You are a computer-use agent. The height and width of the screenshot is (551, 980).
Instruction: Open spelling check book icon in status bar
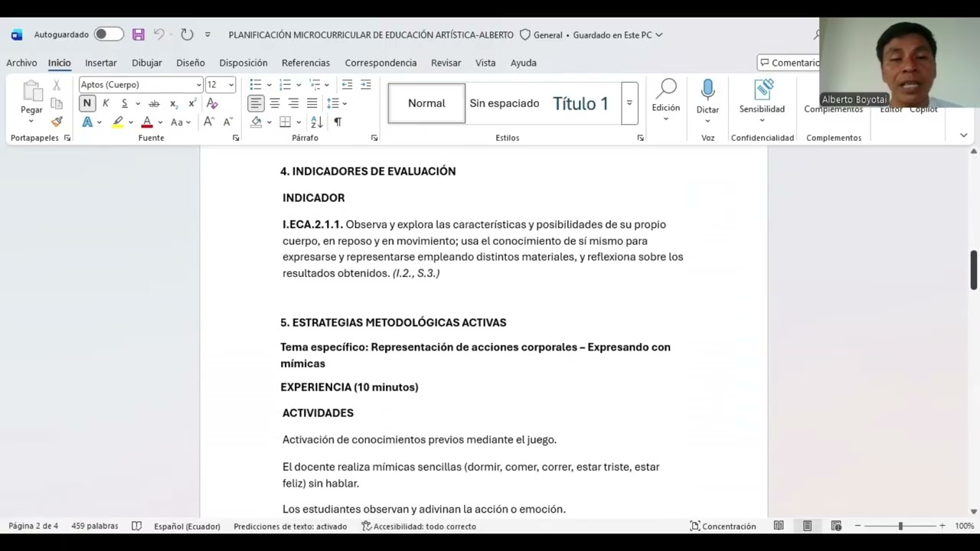[x=136, y=526]
